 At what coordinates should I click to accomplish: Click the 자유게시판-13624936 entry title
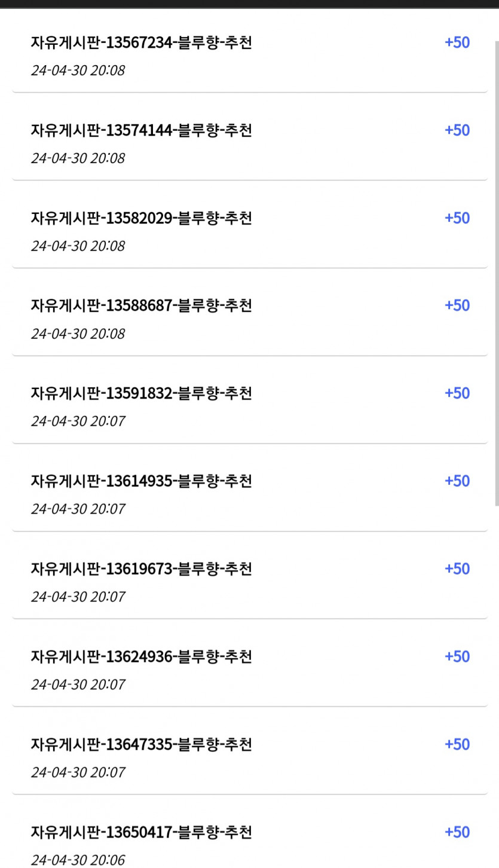tap(141, 656)
